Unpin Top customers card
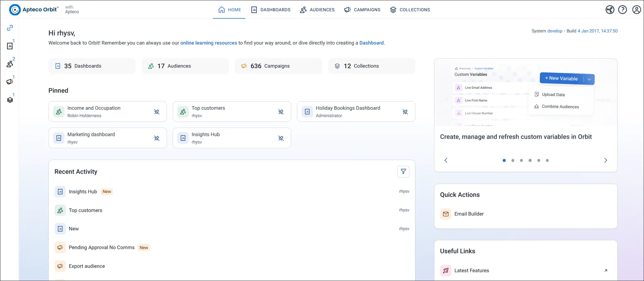 [x=281, y=112]
